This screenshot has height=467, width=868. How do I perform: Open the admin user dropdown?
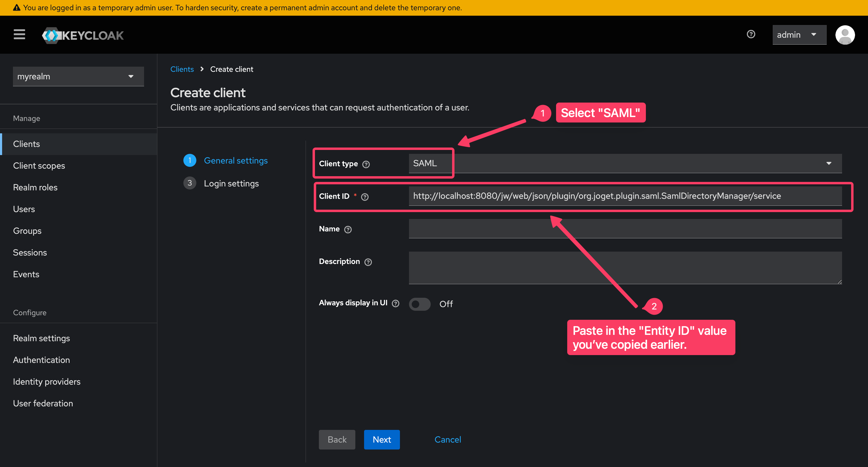coord(799,35)
